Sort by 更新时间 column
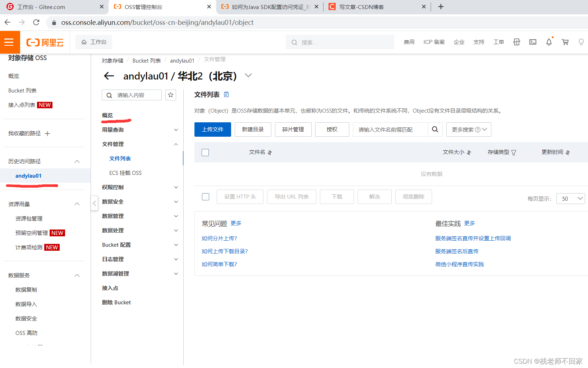The image size is (588, 368). (x=568, y=153)
